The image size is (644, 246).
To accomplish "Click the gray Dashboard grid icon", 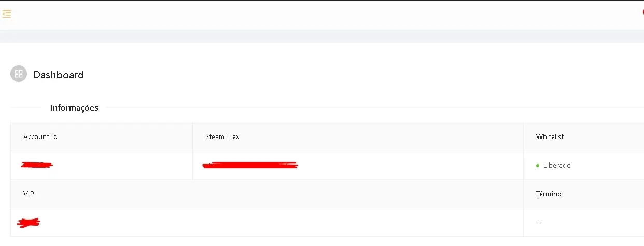I will tap(19, 74).
